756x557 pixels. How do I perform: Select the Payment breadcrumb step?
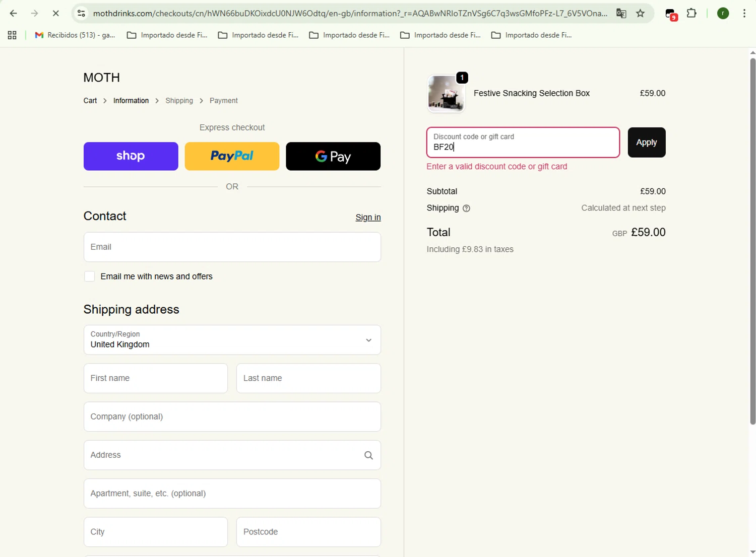[224, 101]
